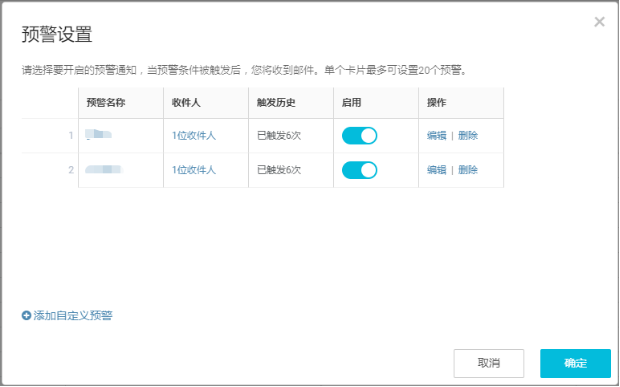Click 编辑 for the second alert
Screen dimensions: 620x387
point(437,170)
